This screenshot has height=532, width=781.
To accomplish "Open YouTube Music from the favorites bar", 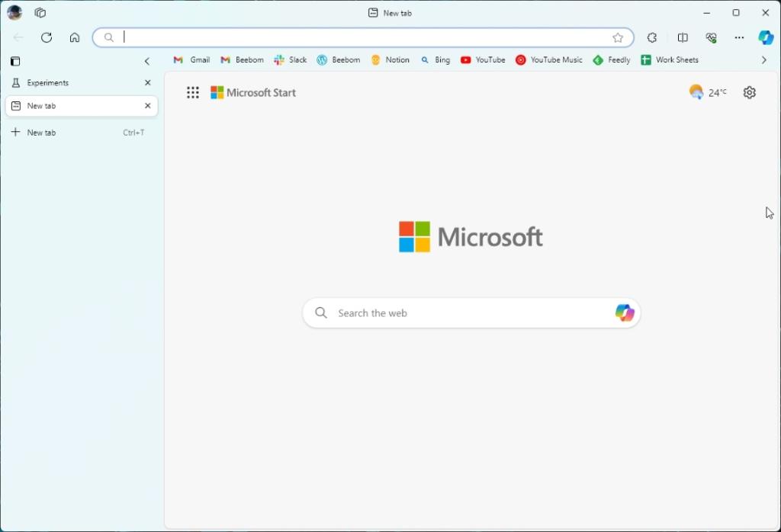I will coord(548,59).
